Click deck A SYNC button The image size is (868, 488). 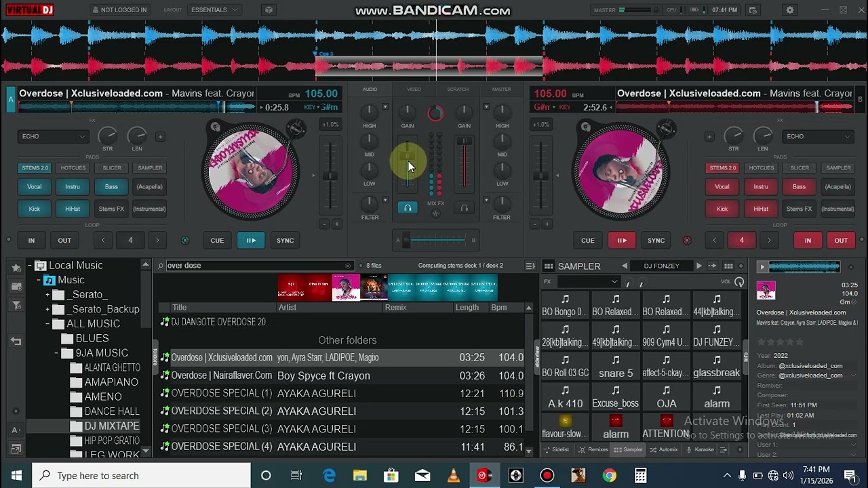(x=285, y=241)
